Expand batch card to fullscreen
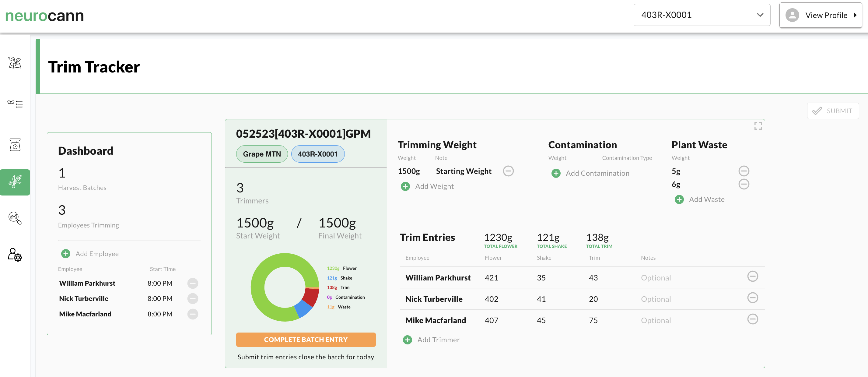Screen dimensions: 868x377 758,126
